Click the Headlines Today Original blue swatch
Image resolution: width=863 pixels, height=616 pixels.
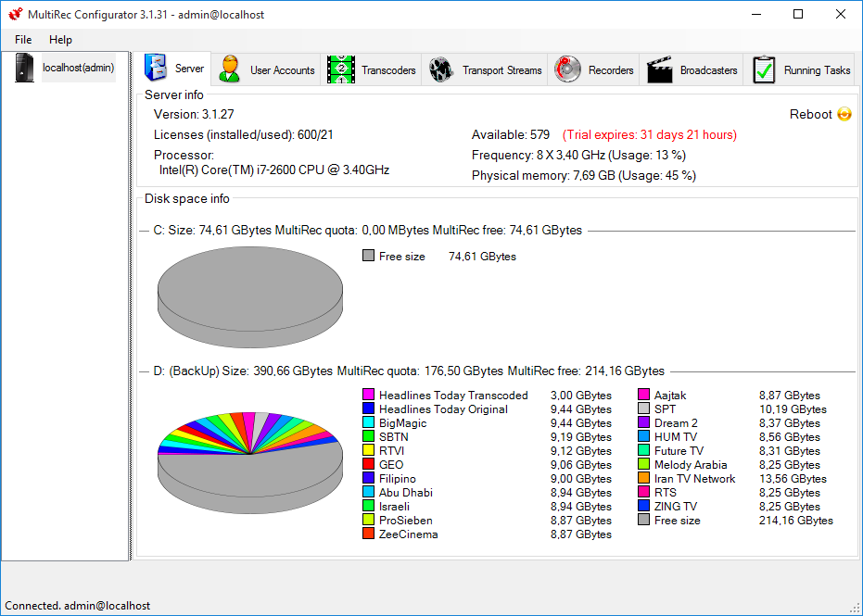click(369, 409)
